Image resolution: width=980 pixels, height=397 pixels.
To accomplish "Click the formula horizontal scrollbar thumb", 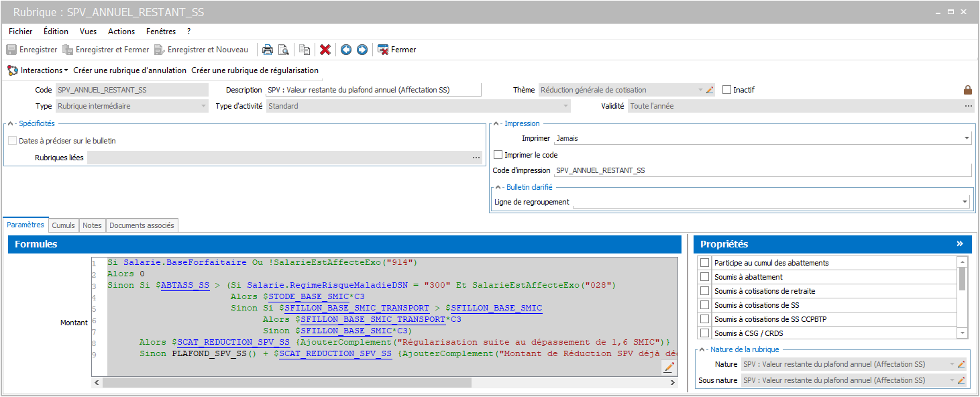I will tap(287, 382).
